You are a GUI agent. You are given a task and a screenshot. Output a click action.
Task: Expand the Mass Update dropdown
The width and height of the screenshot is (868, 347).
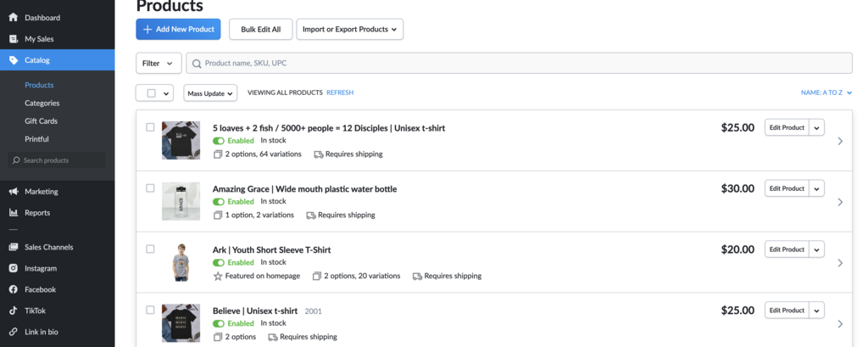(x=211, y=92)
